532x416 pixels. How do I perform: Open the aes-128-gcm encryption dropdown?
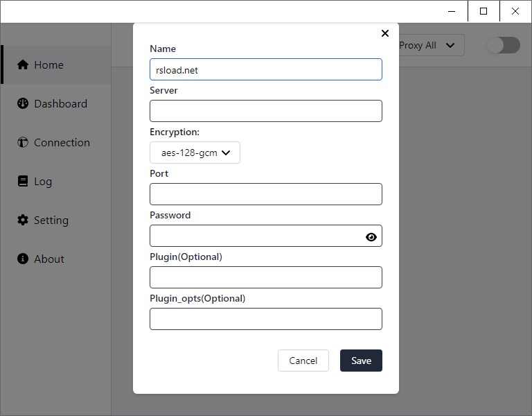[195, 153]
